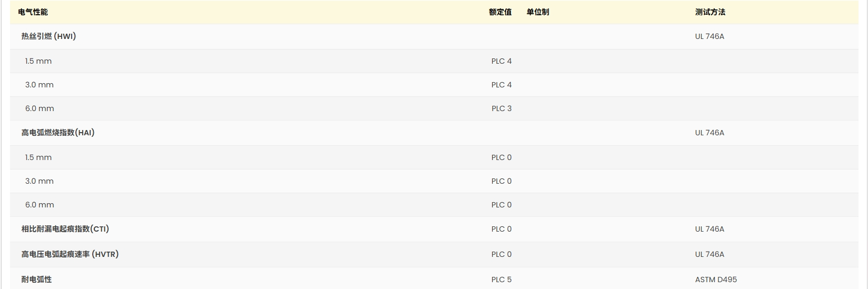Click UL 746A in the HAI row
The height and width of the screenshot is (289, 868).
point(709,133)
